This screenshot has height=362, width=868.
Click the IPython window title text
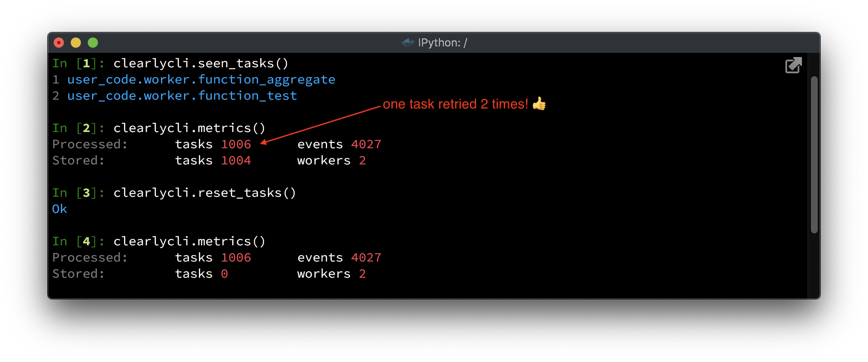(x=443, y=43)
